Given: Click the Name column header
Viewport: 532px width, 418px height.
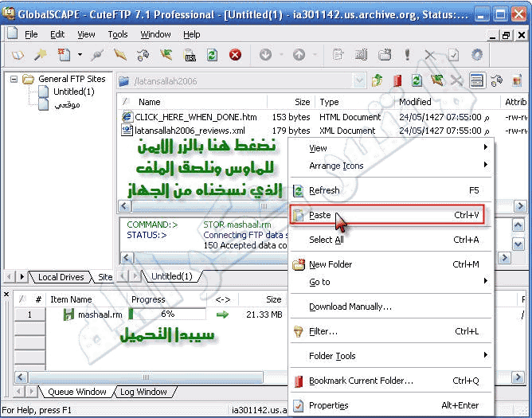Looking at the screenshot, I should [149, 102].
